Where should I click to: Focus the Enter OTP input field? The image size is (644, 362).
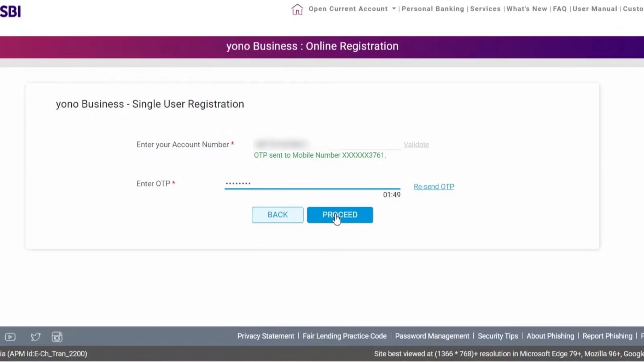pos(312,183)
